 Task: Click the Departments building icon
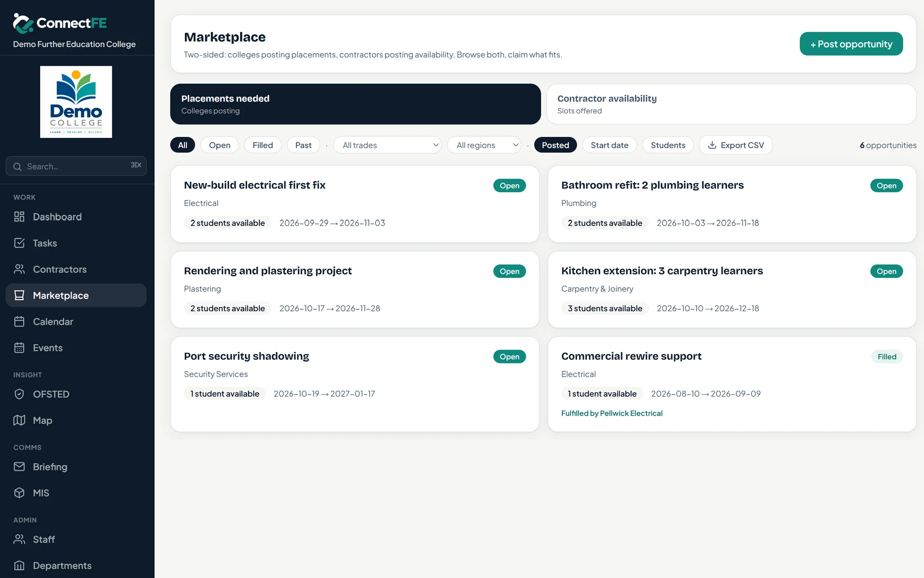pyautogui.click(x=19, y=565)
